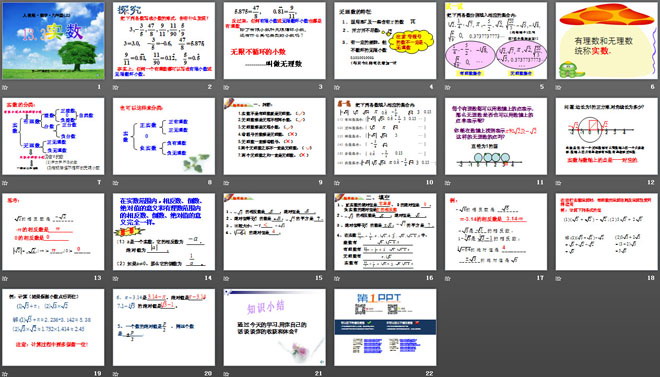Select slide 10 number set classification exercise
The image size is (660, 377).
coord(385,136)
